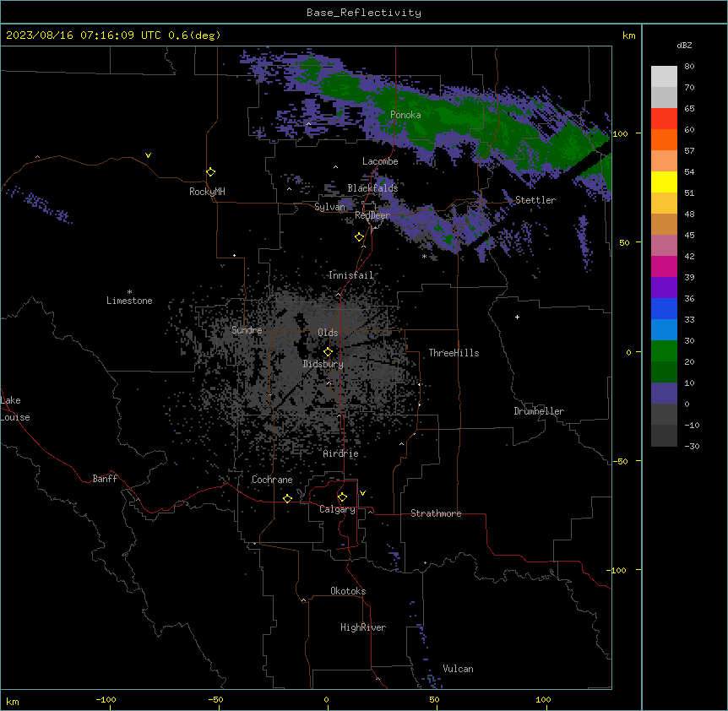The height and width of the screenshot is (711, 728).
Task: Click the white plus marker north of Drumheller
Action: [x=517, y=317]
